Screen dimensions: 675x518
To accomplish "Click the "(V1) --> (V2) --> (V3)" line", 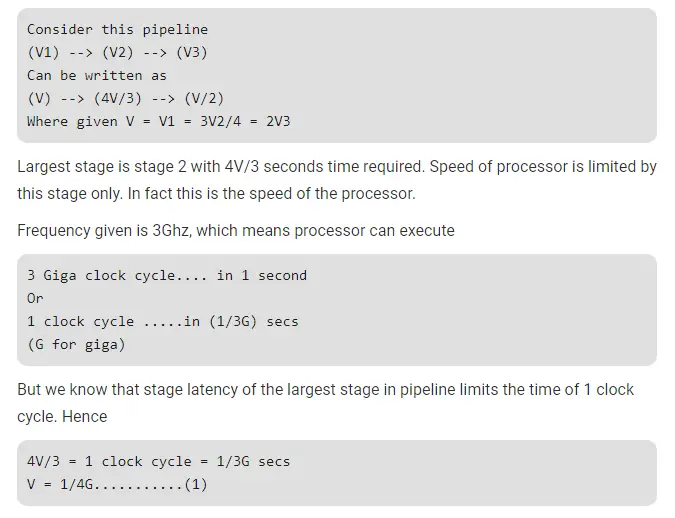I will (117, 52).
